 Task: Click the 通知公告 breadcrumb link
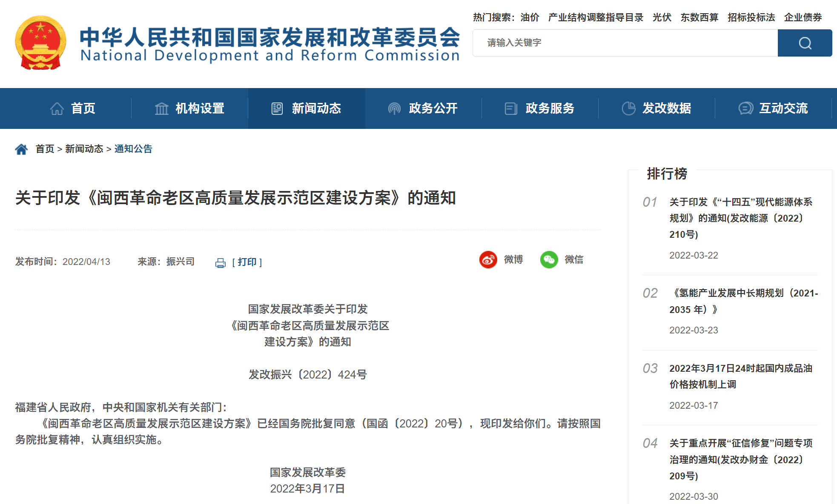pyautogui.click(x=133, y=149)
